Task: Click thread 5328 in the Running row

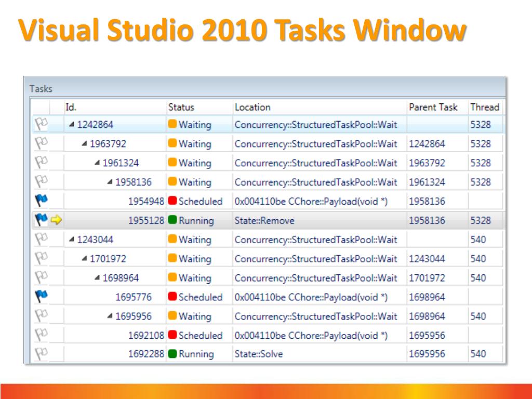Action: click(x=481, y=220)
